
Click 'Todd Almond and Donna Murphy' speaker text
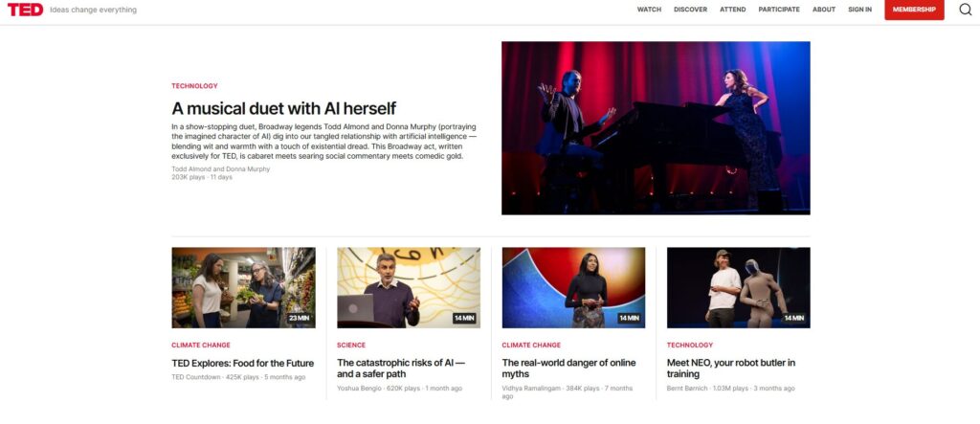(x=221, y=168)
